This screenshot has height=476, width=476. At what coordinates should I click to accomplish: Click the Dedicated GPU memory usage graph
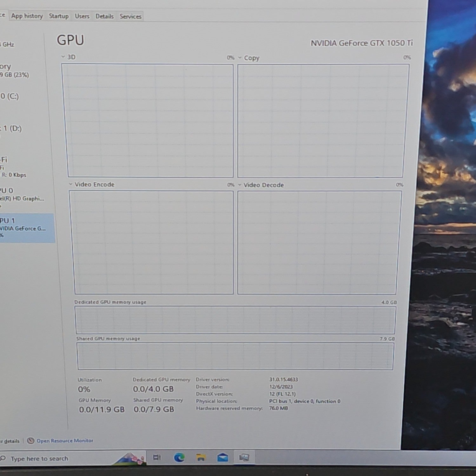click(x=235, y=320)
